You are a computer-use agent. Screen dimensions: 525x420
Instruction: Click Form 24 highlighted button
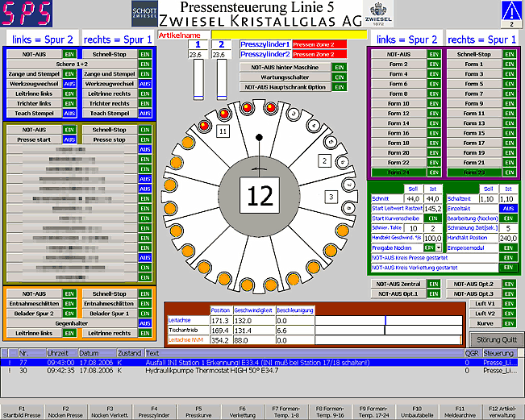(x=398, y=173)
